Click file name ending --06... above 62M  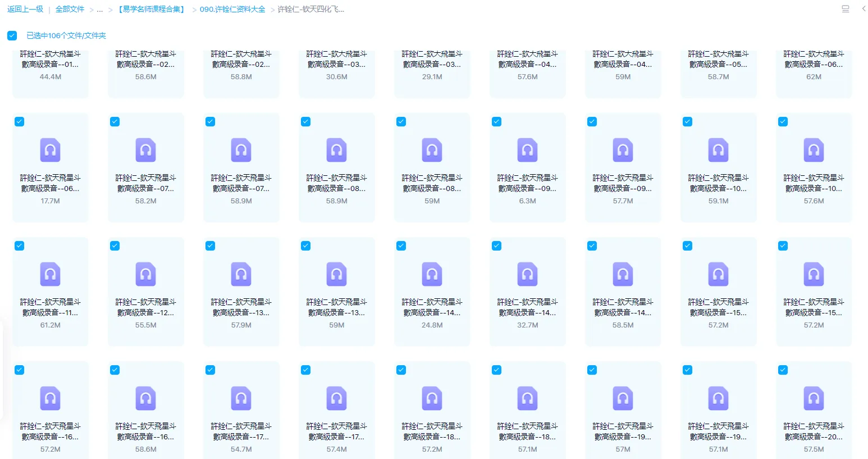814,59
